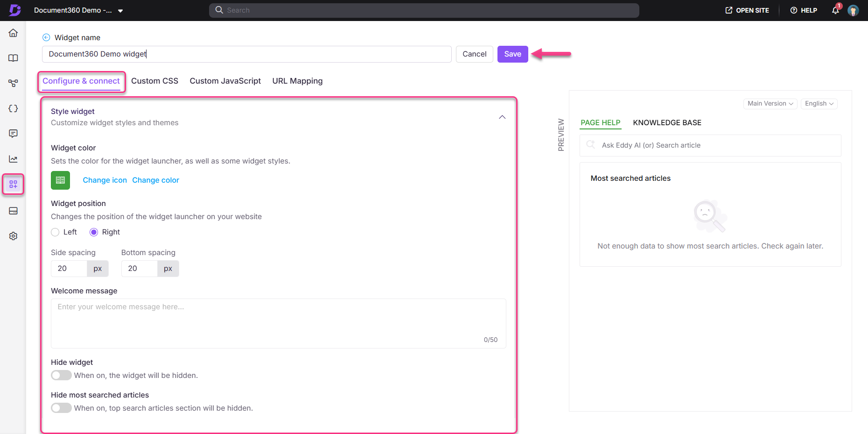The width and height of the screenshot is (868, 434).
Task: Click the green widget color swatch
Action: click(x=60, y=180)
